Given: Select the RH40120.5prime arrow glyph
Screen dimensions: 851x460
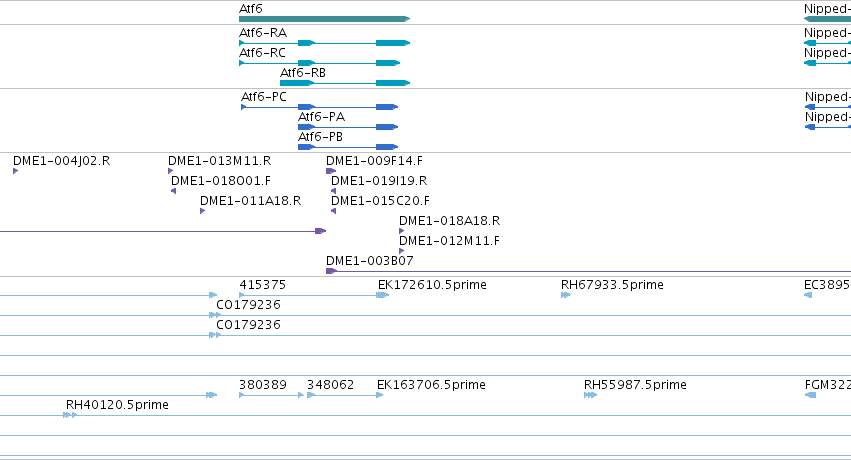Looking at the screenshot, I should click(x=70, y=415).
